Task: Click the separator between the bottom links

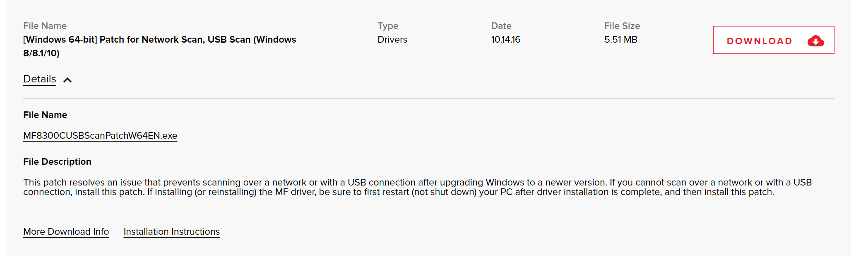Action: click(x=116, y=232)
